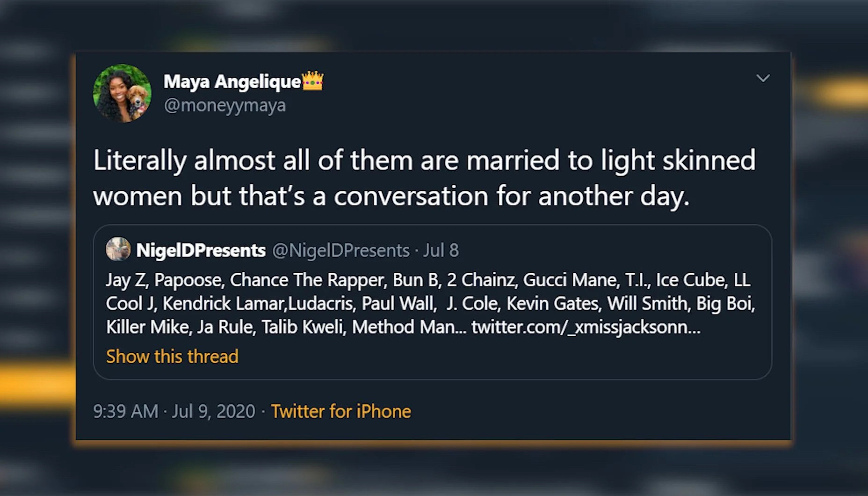Click 'Show this thread'

click(x=172, y=357)
